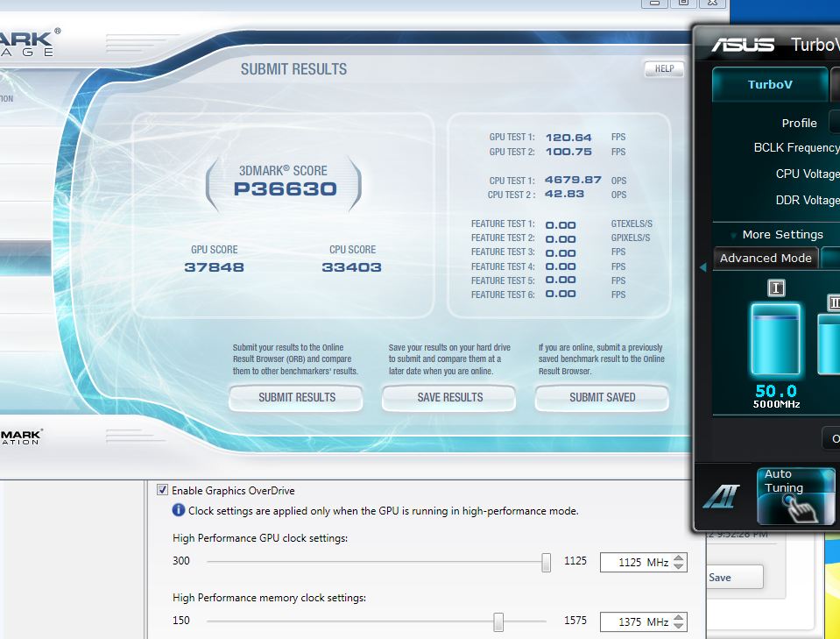This screenshot has width=840, height=639.
Task: Click the "3DMARK® SCORE" label
Action: (283, 170)
